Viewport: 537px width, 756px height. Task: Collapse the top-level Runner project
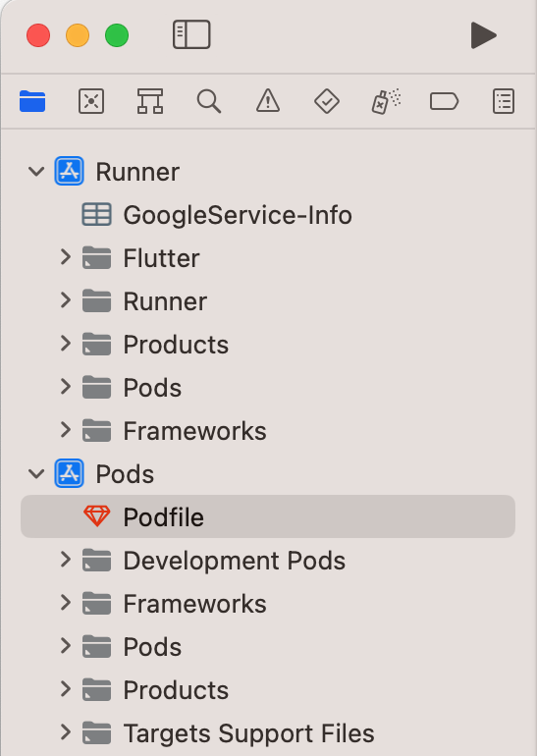pyautogui.click(x=36, y=172)
